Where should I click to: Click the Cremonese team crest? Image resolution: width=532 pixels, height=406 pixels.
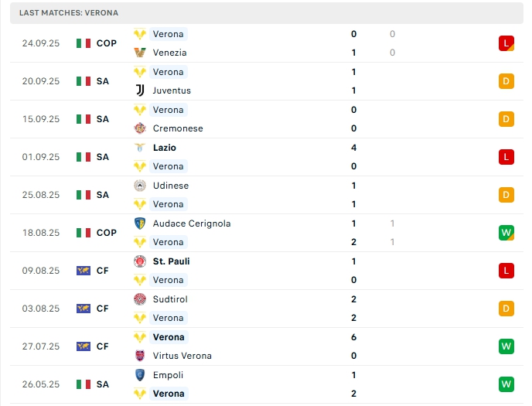(x=140, y=128)
